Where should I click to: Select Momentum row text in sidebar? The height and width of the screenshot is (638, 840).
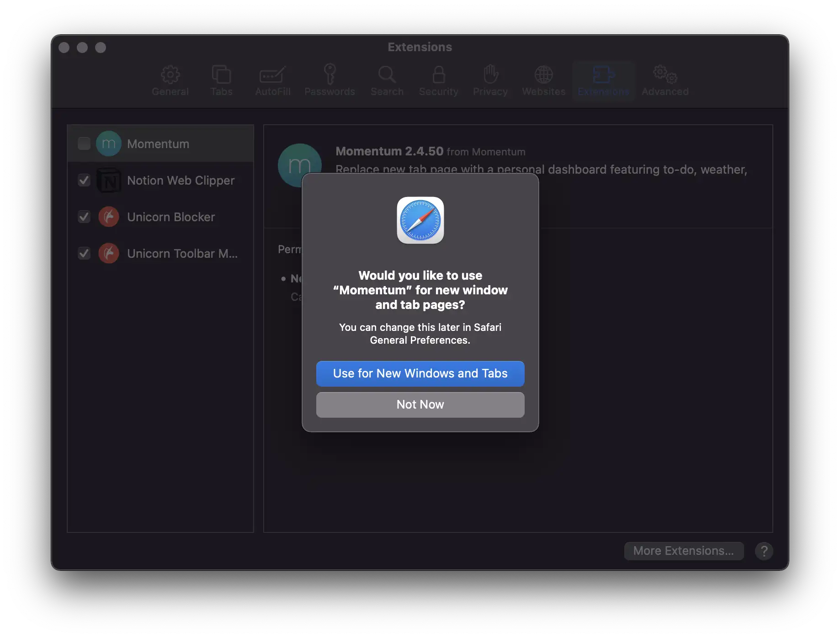[158, 144]
